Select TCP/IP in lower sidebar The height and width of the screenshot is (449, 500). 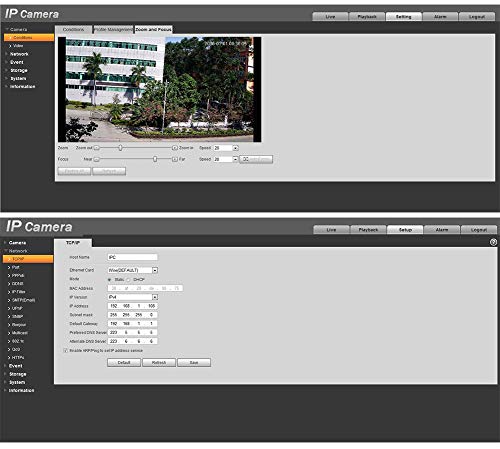[x=28, y=259]
